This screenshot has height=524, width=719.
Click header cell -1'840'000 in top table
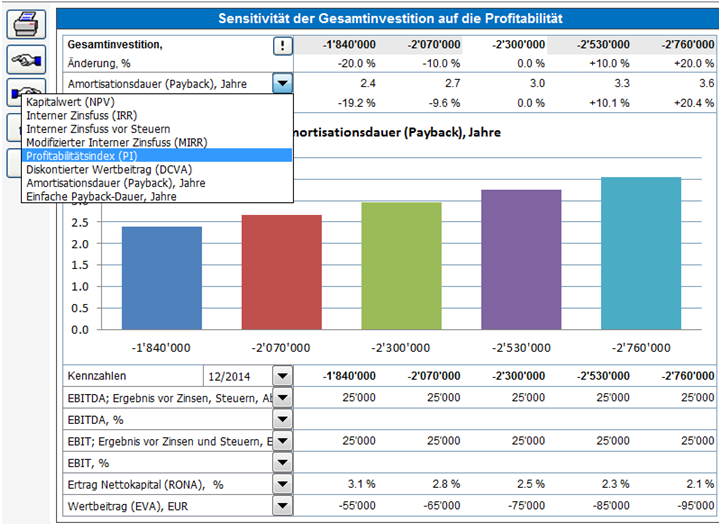click(349, 44)
